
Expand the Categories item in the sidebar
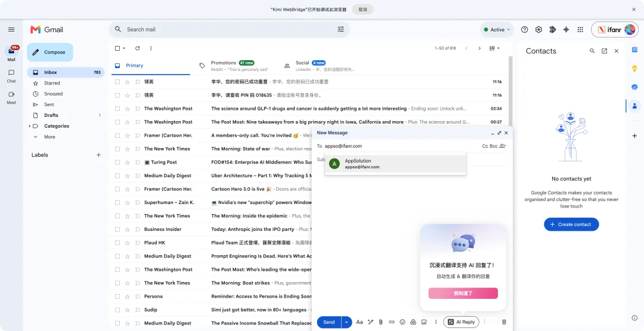point(30,126)
